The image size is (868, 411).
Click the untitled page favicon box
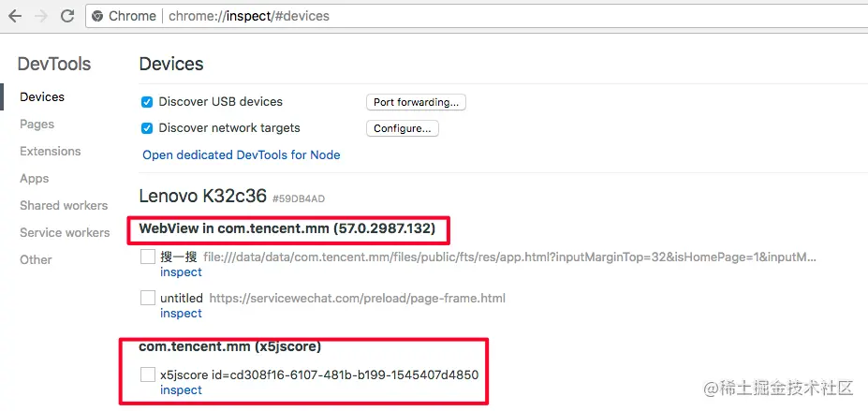[148, 298]
